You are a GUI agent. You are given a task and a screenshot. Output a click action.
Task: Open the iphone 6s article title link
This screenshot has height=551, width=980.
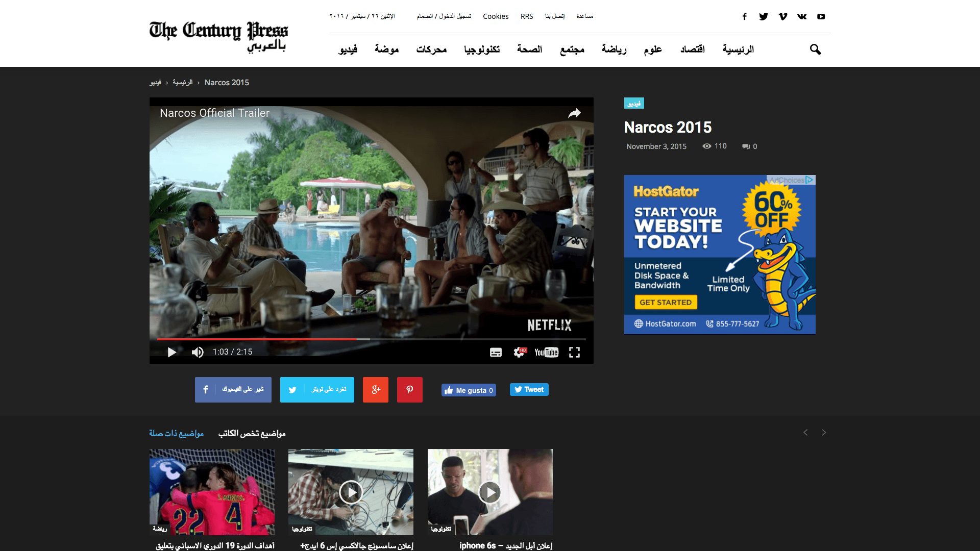click(506, 545)
